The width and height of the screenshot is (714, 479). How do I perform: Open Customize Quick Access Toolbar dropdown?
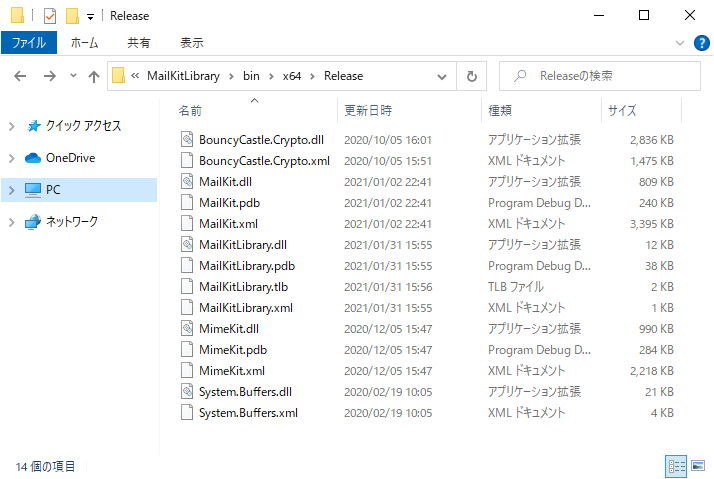[x=90, y=17]
